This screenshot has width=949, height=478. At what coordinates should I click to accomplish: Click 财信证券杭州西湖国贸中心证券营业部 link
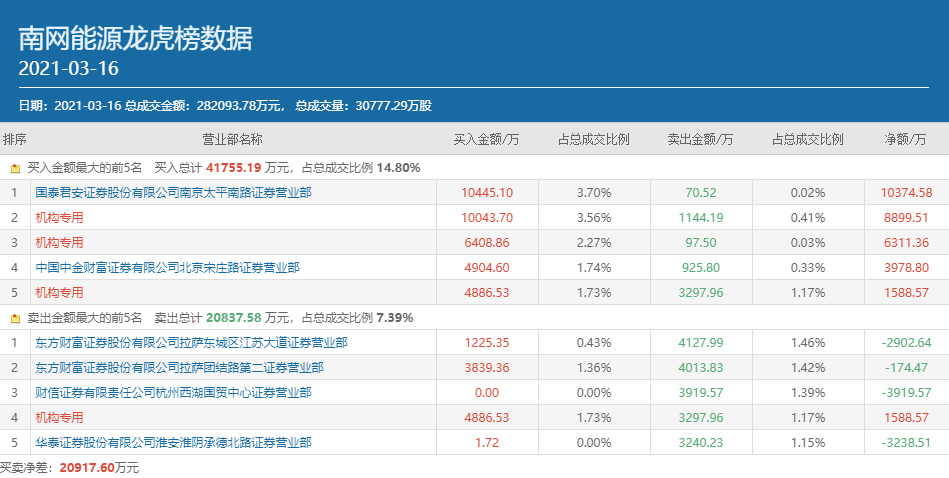(x=173, y=393)
